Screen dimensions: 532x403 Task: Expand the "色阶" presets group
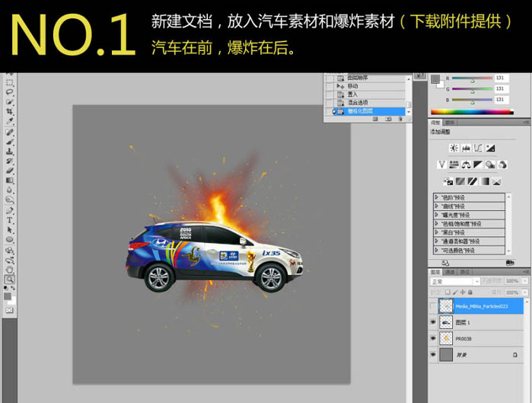point(437,197)
